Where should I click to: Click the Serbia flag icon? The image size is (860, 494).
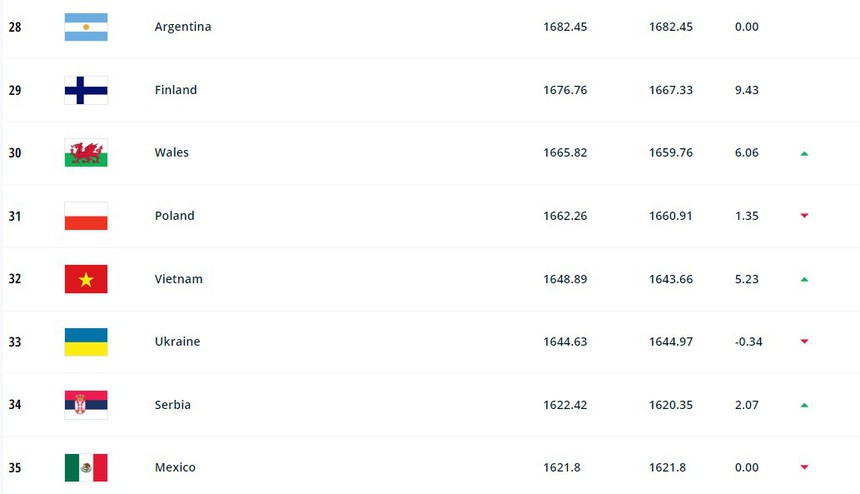(x=86, y=405)
